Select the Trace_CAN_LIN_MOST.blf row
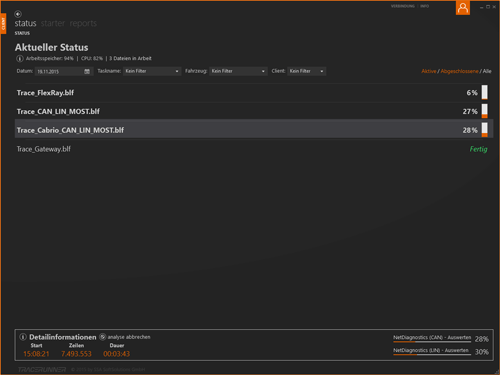 (254, 111)
